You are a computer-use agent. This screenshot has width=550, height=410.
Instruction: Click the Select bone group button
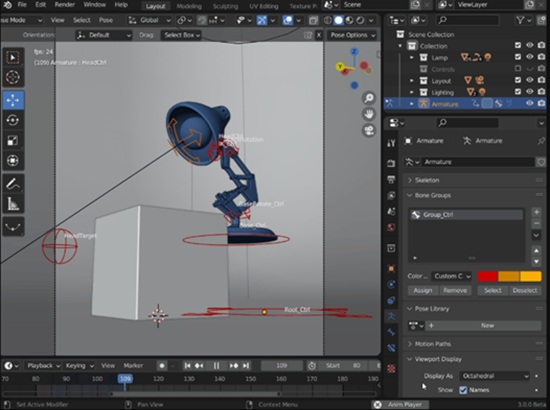pos(492,290)
